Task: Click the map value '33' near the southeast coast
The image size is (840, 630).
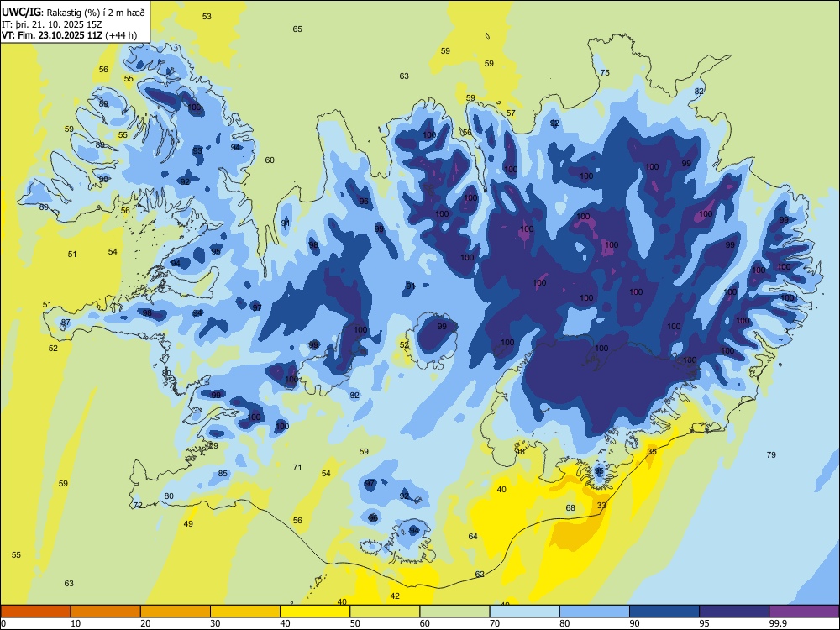Action: 601,505
